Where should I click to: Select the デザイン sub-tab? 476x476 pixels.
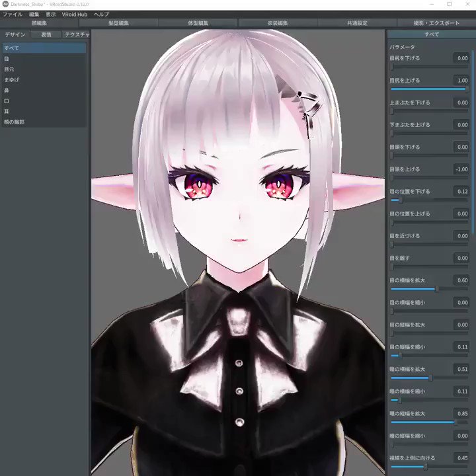tap(15, 34)
